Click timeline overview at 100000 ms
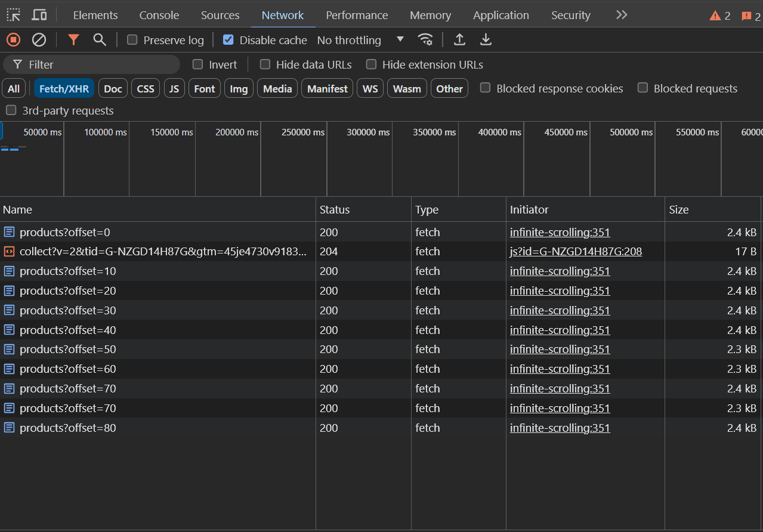 106,132
